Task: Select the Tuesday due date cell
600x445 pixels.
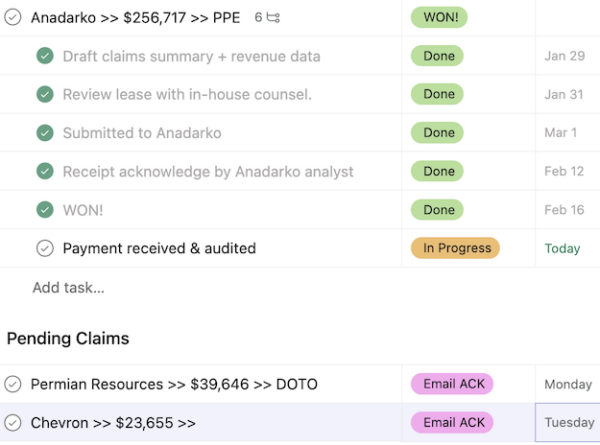Action: tap(568, 422)
